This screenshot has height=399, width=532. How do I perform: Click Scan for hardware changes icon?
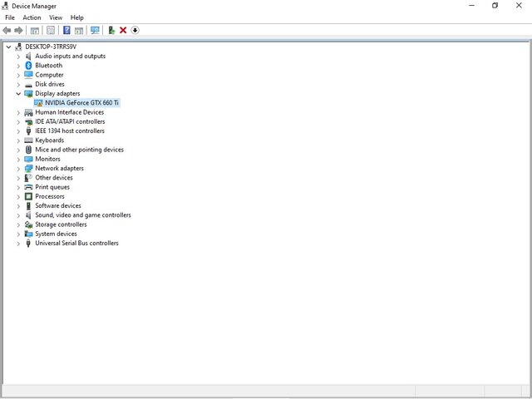[x=95, y=30]
